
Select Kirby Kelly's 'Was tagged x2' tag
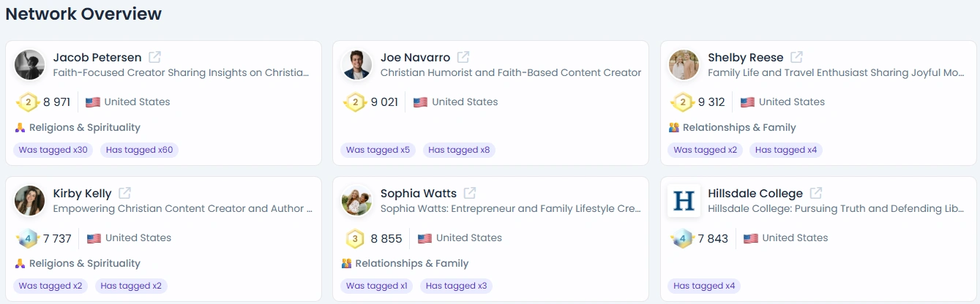pyautogui.click(x=51, y=286)
